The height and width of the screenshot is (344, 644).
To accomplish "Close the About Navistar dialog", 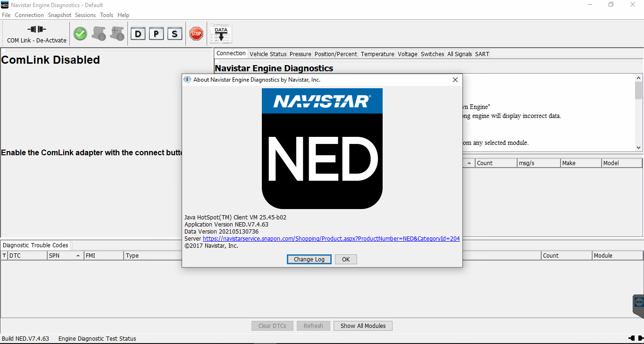I will (455, 80).
